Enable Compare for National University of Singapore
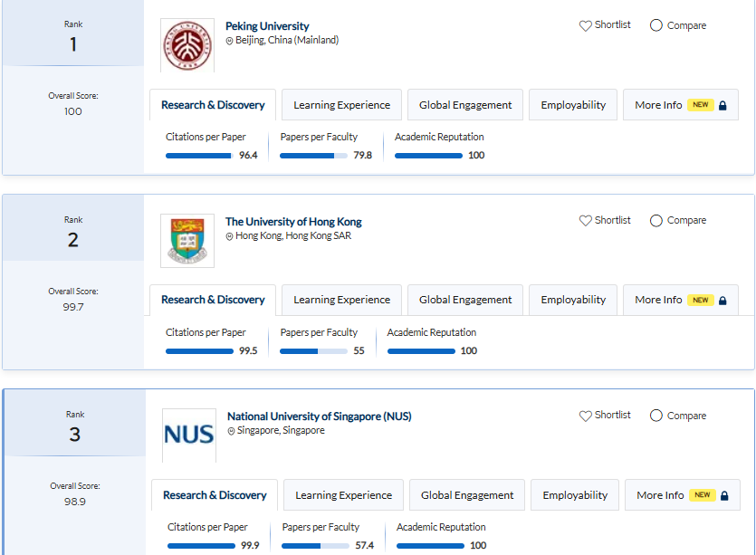Viewport: 756px width, 555px height. [x=656, y=416]
